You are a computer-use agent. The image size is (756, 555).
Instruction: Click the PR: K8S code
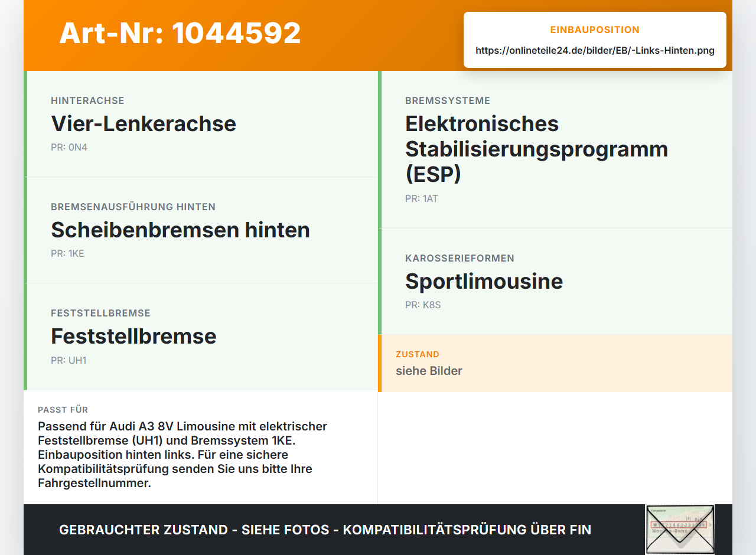click(423, 305)
